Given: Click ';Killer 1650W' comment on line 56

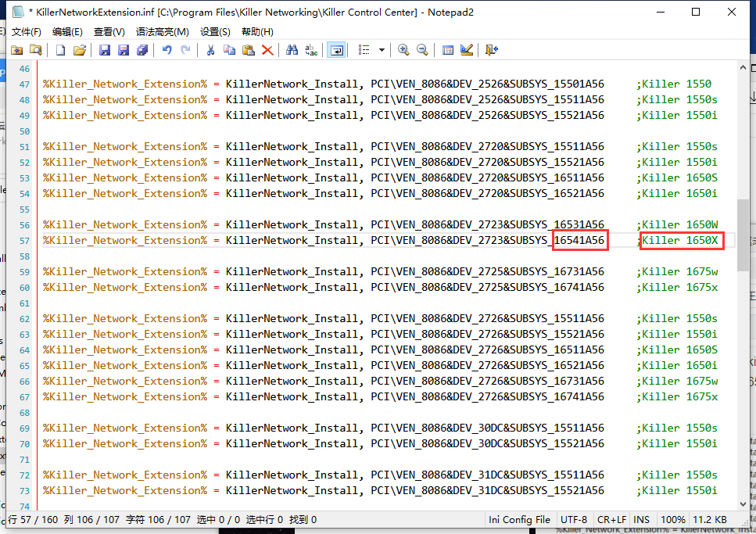Looking at the screenshot, I should coord(677,225).
